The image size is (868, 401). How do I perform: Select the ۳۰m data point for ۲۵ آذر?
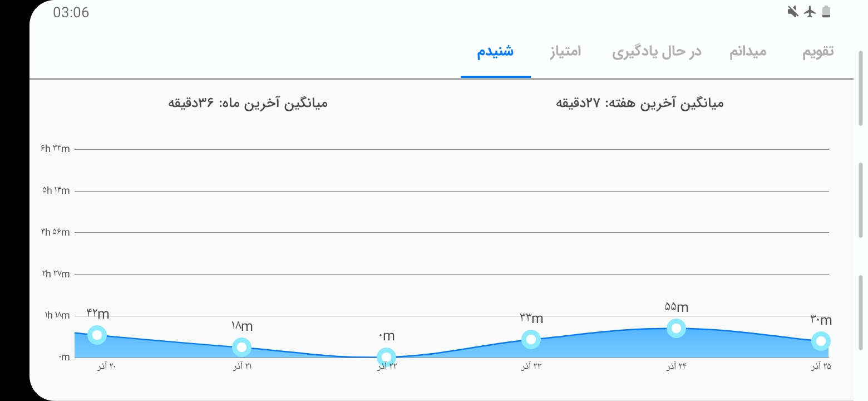pyautogui.click(x=821, y=341)
